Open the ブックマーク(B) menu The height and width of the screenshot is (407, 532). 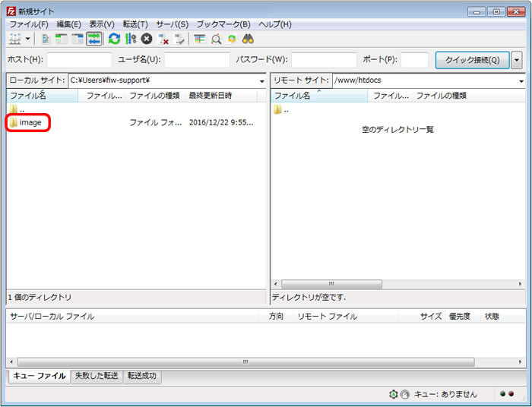point(223,24)
